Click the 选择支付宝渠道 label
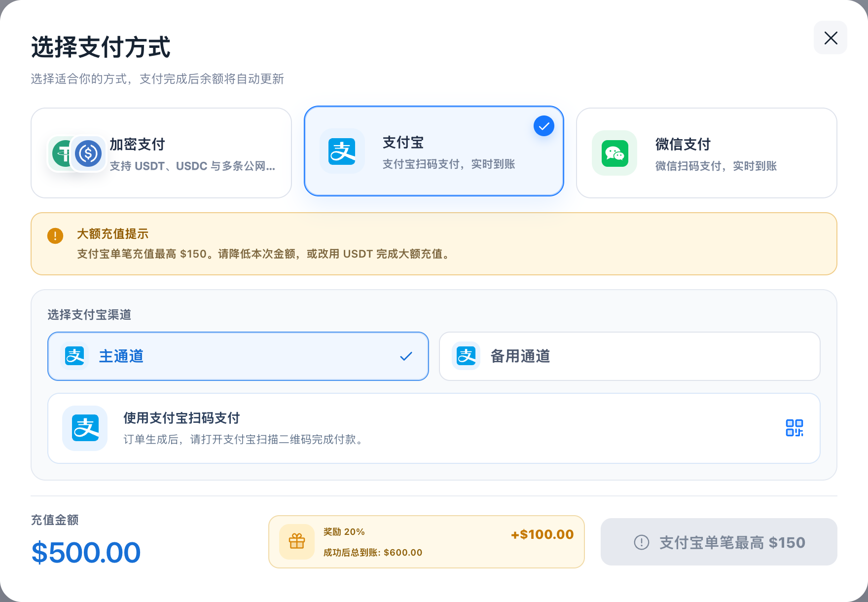Viewport: 868px width, 602px height. 89,315
